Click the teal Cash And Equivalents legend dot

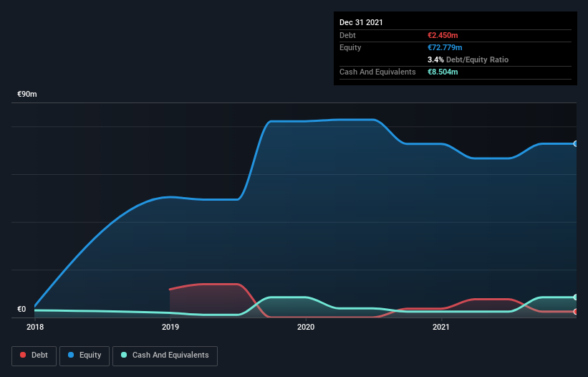pyautogui.click(x=124, y=355)
